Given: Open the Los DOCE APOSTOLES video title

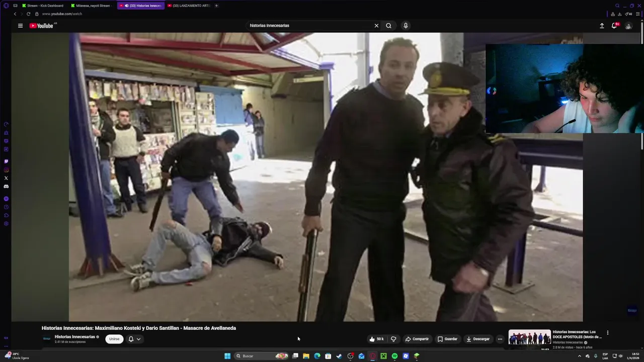Looking at the screenshot, I should pyautogui.click(x=577, y=334).
